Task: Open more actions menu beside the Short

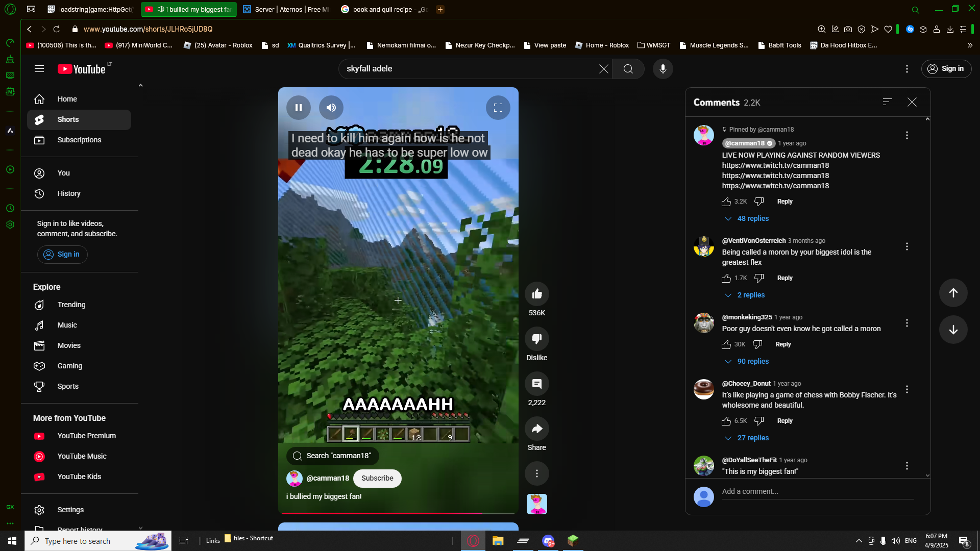Action: 537,473
